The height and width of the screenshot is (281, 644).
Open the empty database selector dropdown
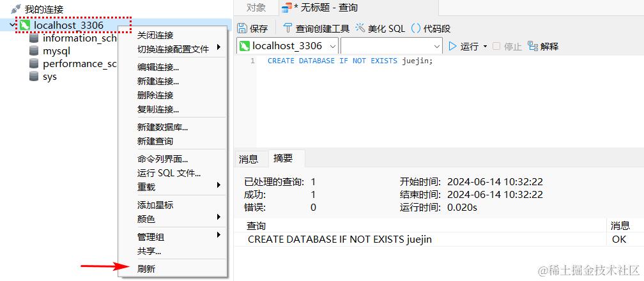click(437, 46)
